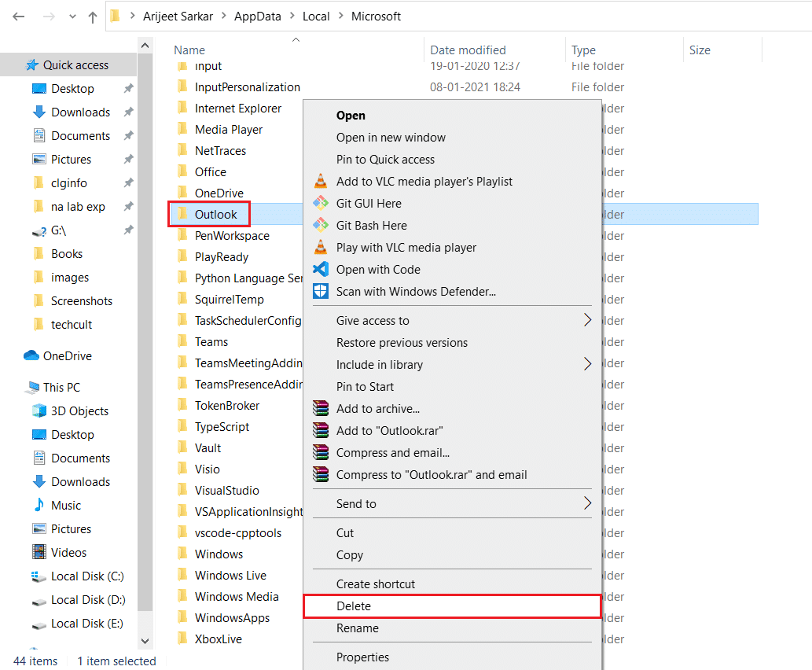Viewport: 812px width, 670px height.
Task: Navigate to Arijeet Sarkar breadcrumb
Action: click(178, 17)
